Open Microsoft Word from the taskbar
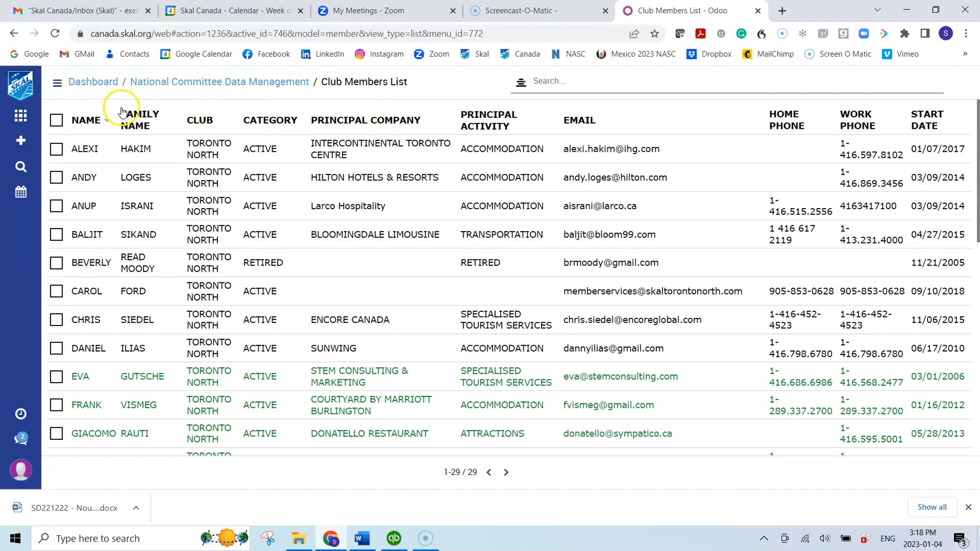The image size is (980, 551). pos(362,538)
